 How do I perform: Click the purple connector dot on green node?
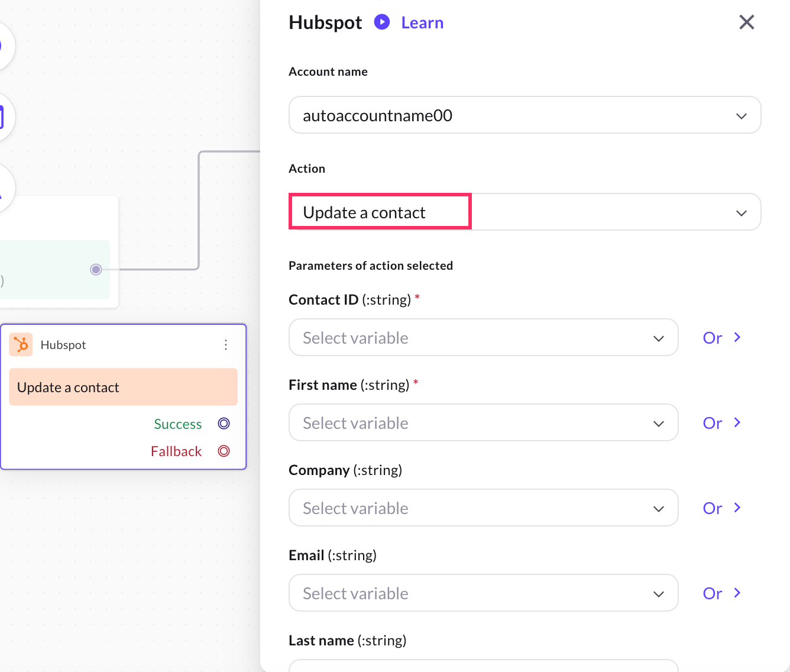(96, 270)
